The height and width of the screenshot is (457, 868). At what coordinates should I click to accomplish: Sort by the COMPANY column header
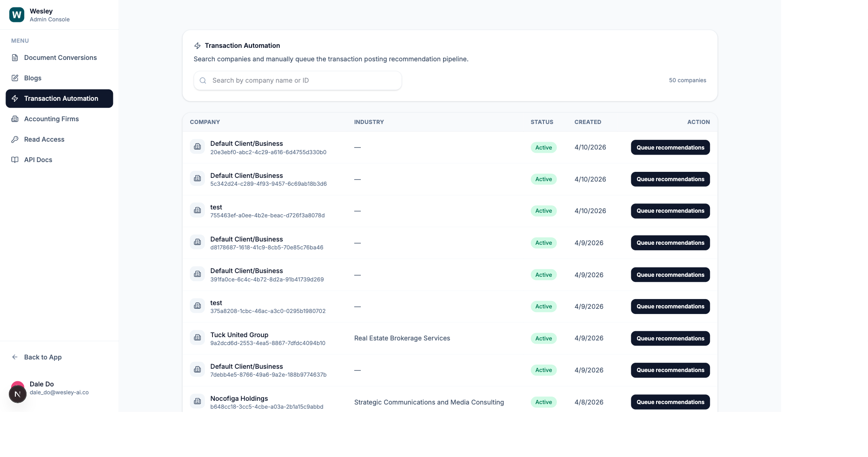coord(205,122)
